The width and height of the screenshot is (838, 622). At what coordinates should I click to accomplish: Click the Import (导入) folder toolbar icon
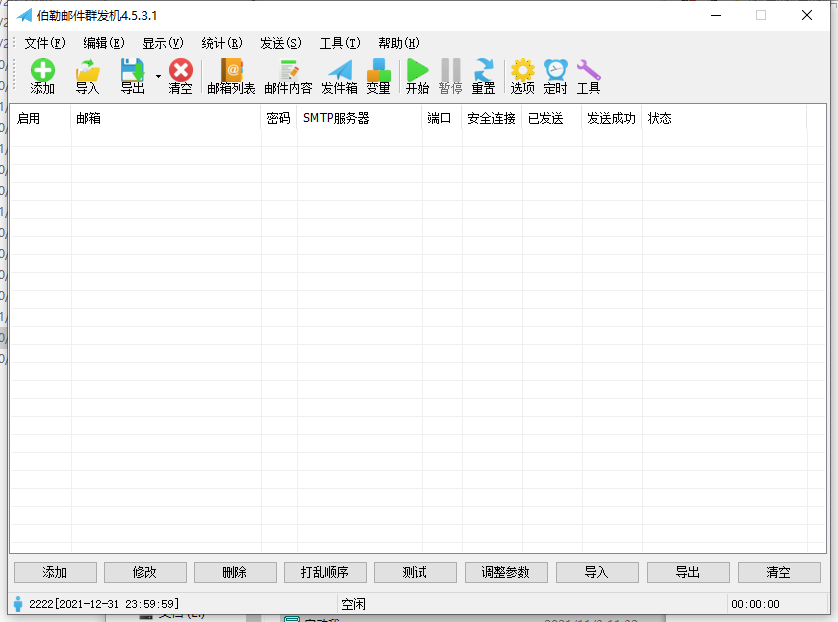[x=88, y=76]
